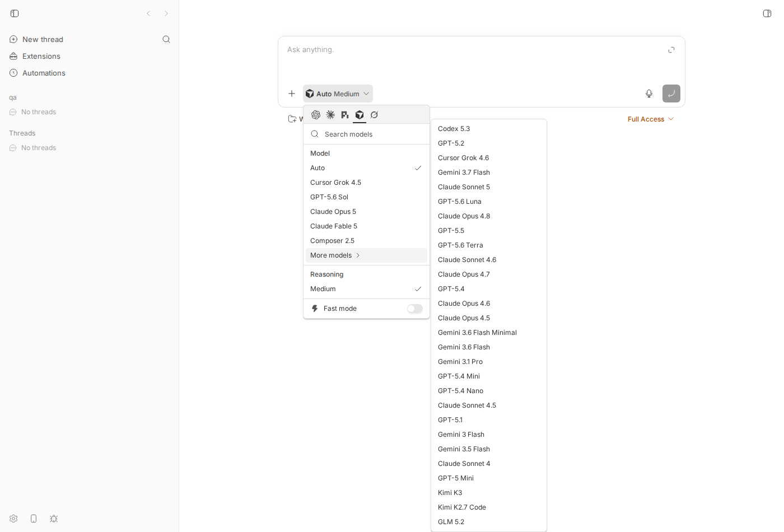This screenshot has height=532, width=784.
Task: Pick GPT-5 Mini
Action: point(489,478)
